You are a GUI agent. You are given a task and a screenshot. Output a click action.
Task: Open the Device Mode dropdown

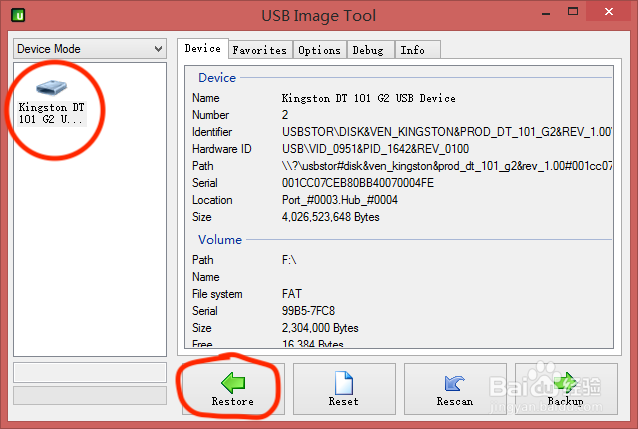click(x=90, y=49)
